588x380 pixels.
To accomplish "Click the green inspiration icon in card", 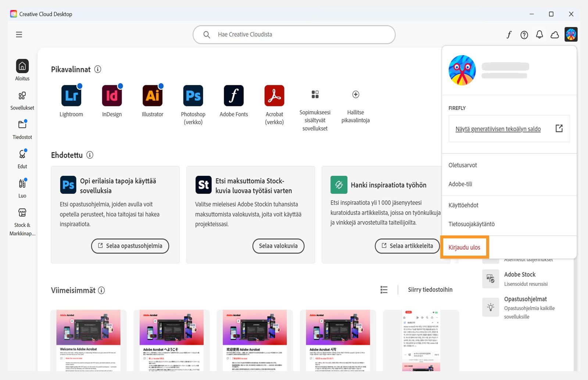I will point(339,185).
